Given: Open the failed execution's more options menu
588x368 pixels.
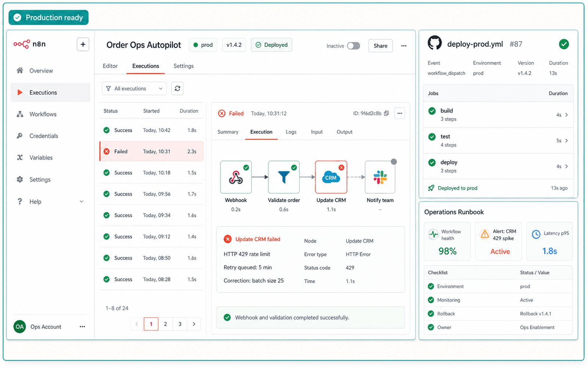Looking at the screenshot, I should 399,113.
